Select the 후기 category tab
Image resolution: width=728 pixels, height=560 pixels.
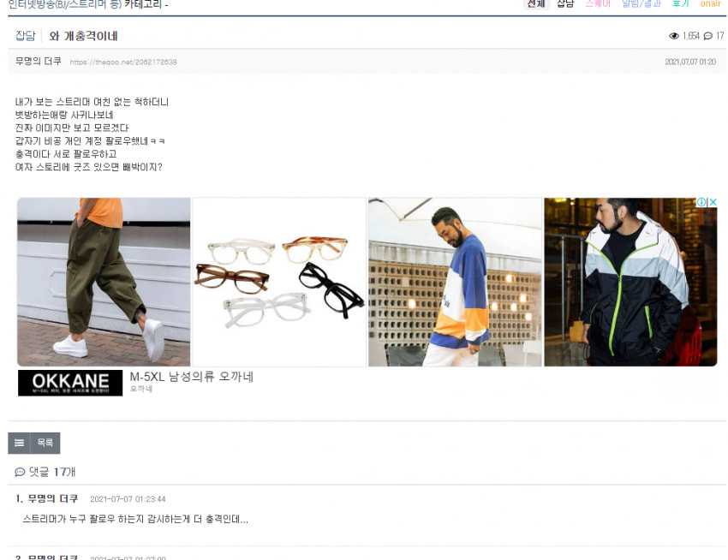pos(681,3)
